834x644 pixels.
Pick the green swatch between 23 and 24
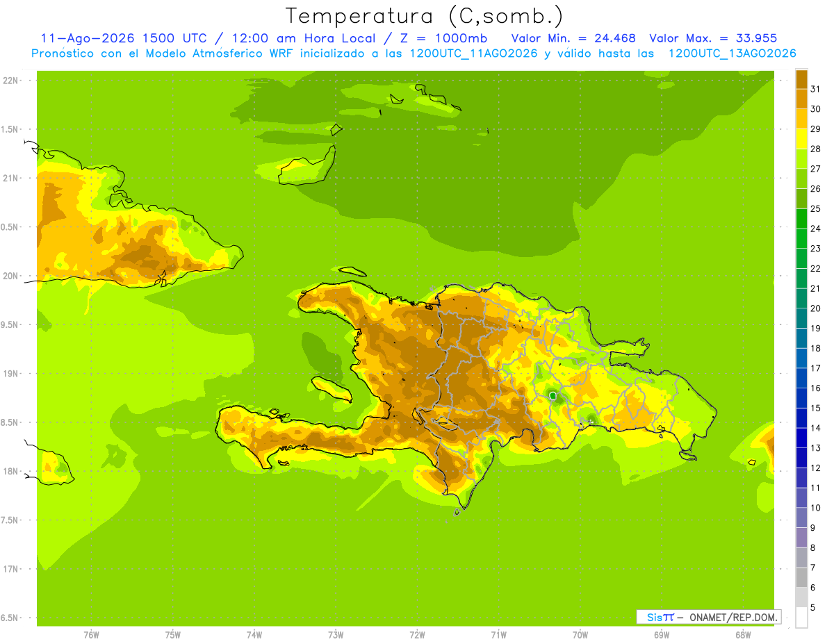pyautogui.click(x=801, y=238)
